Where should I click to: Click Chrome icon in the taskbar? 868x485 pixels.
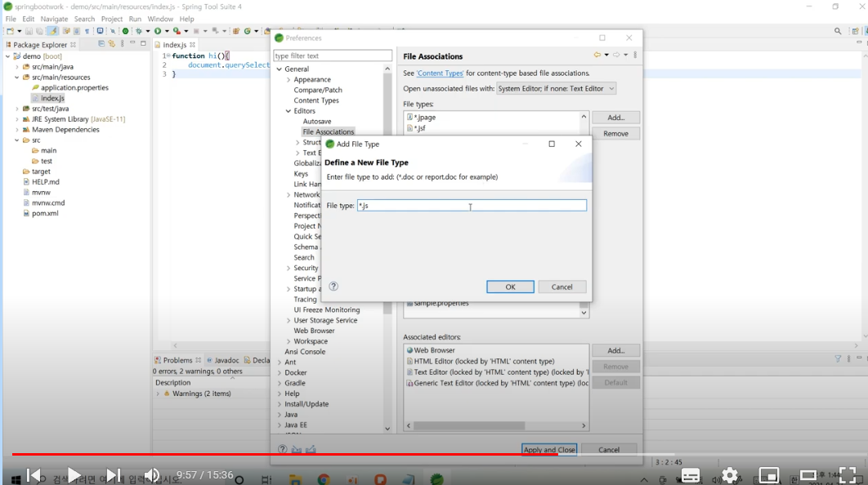pyautogui.click(x=324, y=479)
